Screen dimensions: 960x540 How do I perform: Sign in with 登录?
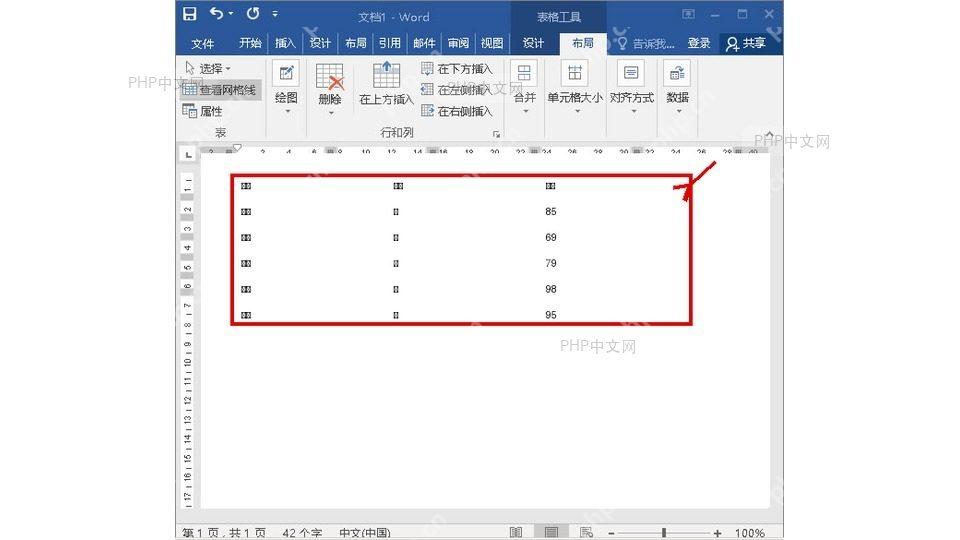(699, 43)
